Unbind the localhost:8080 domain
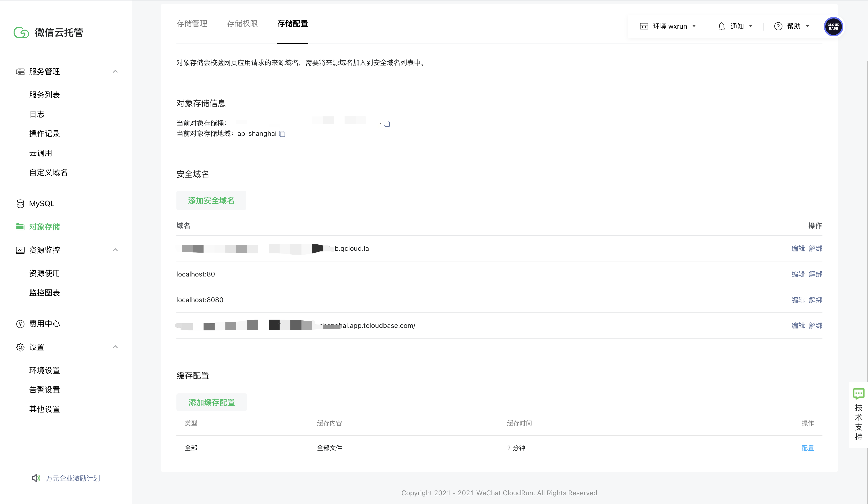Image resolution: width=868 pixels, height=504 pixels. click(x=815, y=300)
